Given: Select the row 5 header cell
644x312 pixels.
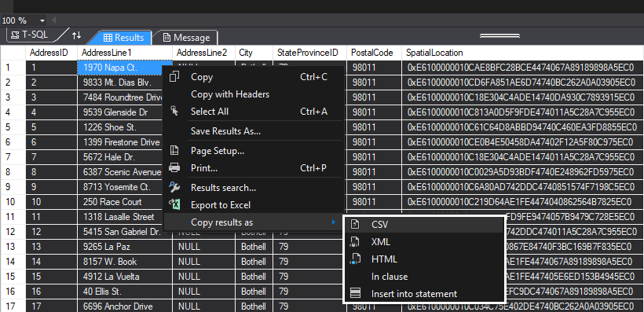Looking at the screenshot, I should point(13,127).
